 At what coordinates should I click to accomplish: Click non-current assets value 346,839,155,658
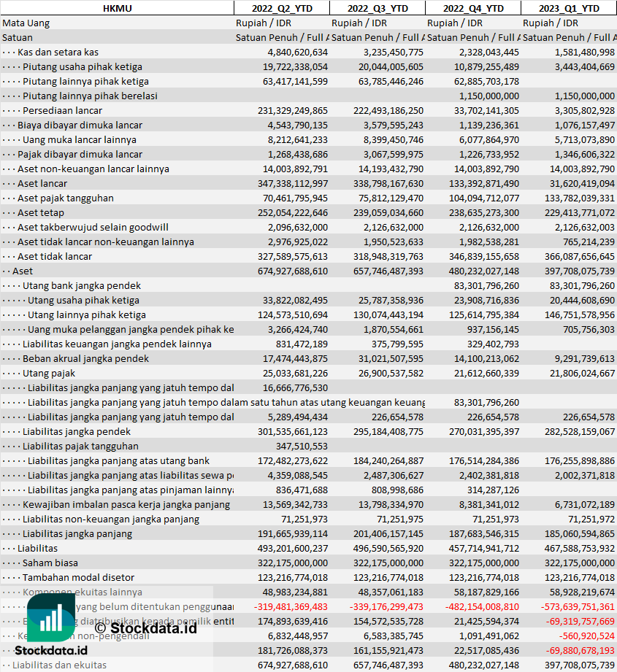tap(483, 256)
